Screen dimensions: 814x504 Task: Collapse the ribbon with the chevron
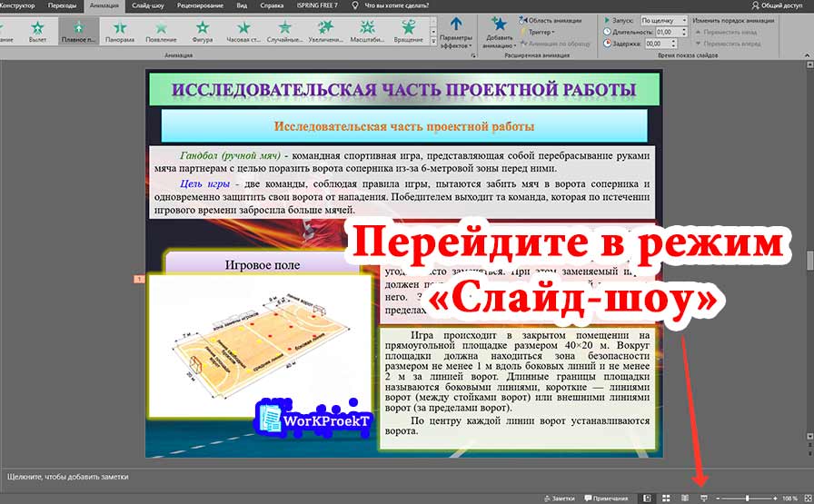point(807,55)
